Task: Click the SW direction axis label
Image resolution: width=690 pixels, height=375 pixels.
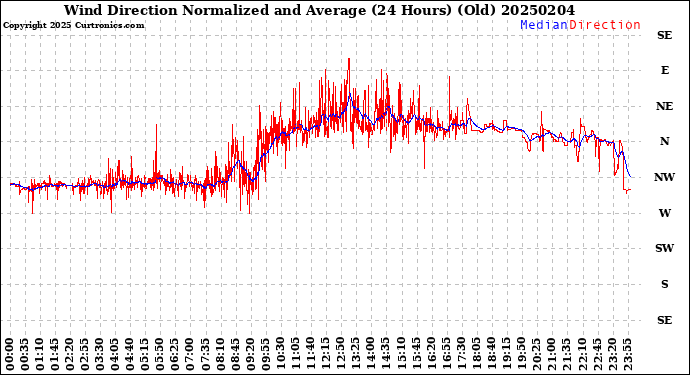Action: [x=664, y=248]
